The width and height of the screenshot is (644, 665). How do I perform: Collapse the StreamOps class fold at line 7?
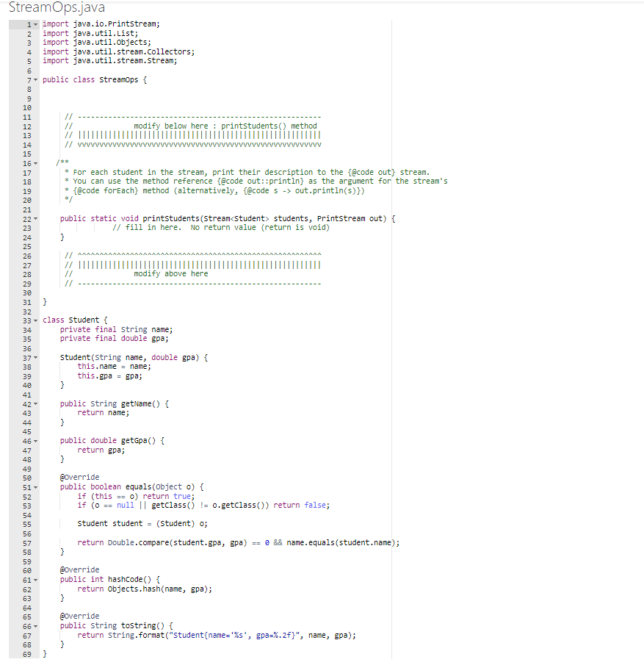point(35,80)
